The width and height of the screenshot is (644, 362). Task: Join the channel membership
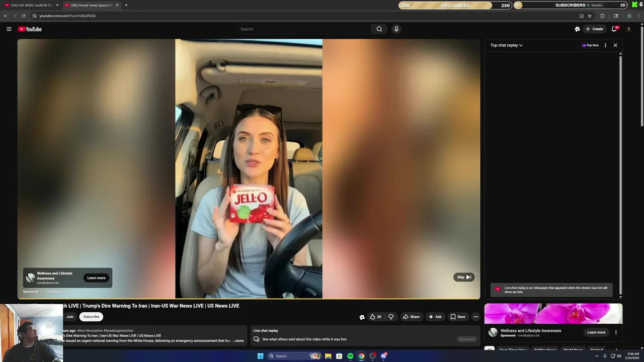click(x=70, y=317)
